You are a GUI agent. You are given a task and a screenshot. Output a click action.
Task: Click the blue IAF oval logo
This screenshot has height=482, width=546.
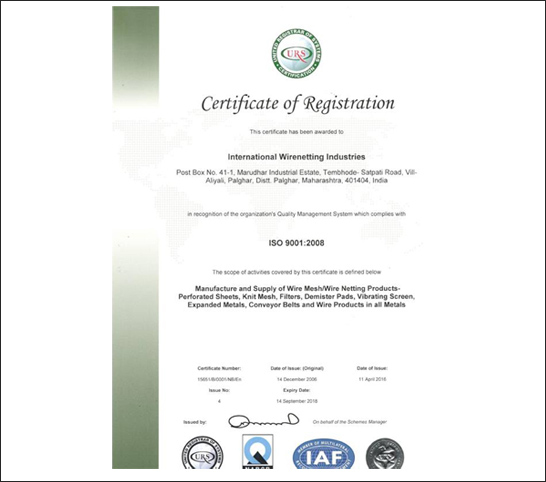323,454
